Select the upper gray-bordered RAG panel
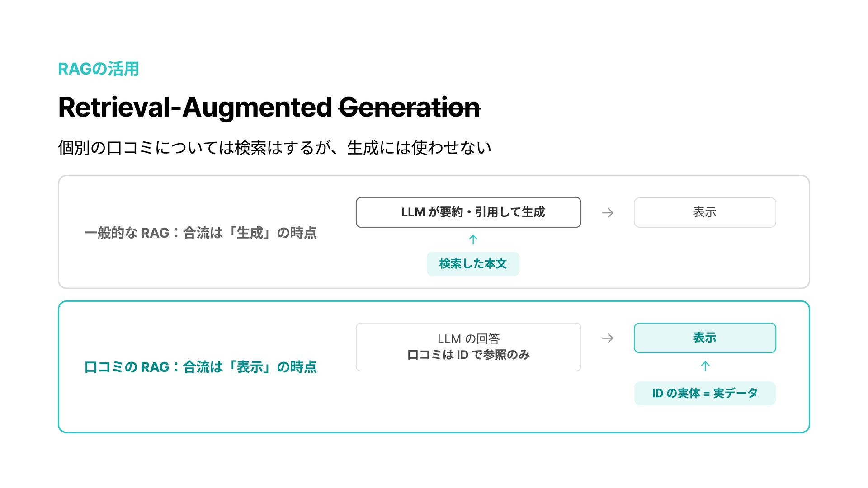The image size is (868, 488). pos(434,232)
